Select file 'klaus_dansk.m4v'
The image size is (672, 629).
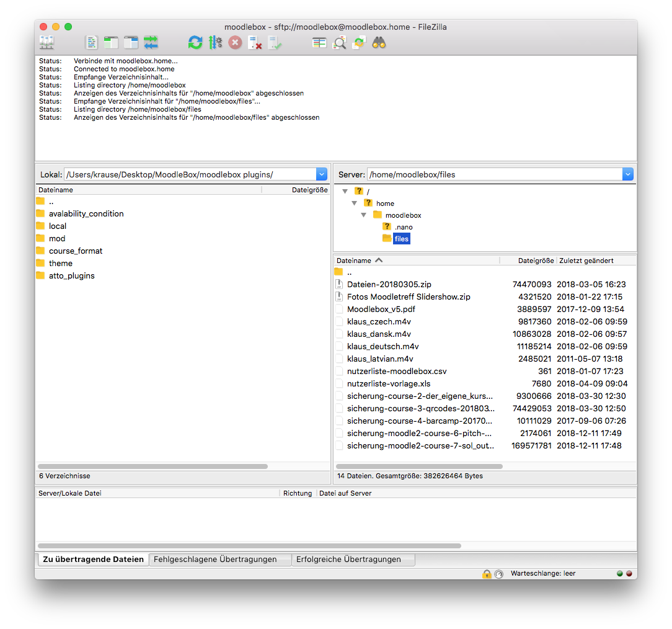point(485,334)
